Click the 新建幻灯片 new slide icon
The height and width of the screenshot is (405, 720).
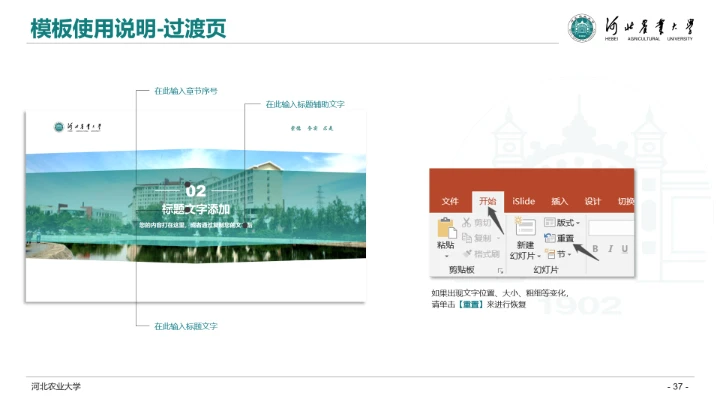click(525, 227)
